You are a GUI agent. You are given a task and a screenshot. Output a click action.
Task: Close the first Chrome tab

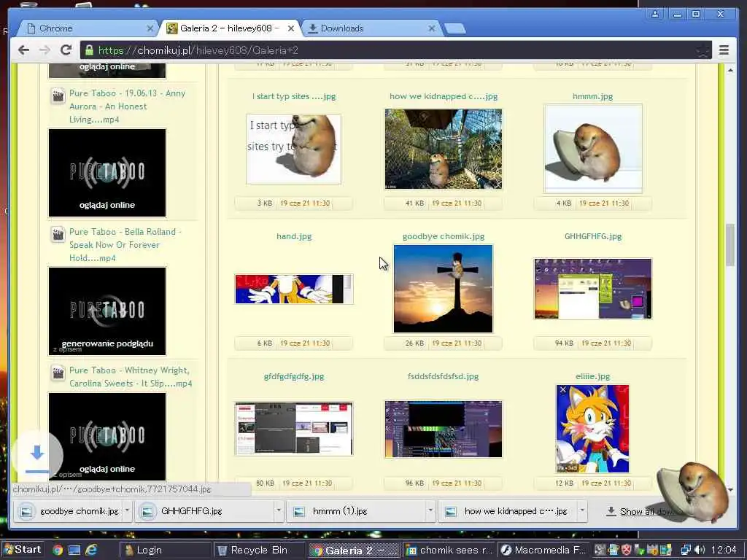point(150,28)
